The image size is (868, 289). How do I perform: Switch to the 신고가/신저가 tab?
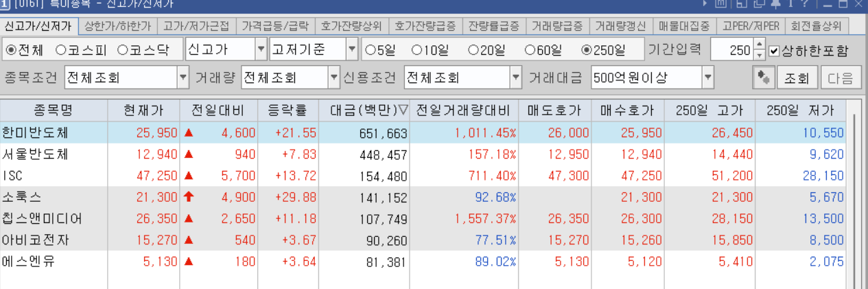coord(38,27)
